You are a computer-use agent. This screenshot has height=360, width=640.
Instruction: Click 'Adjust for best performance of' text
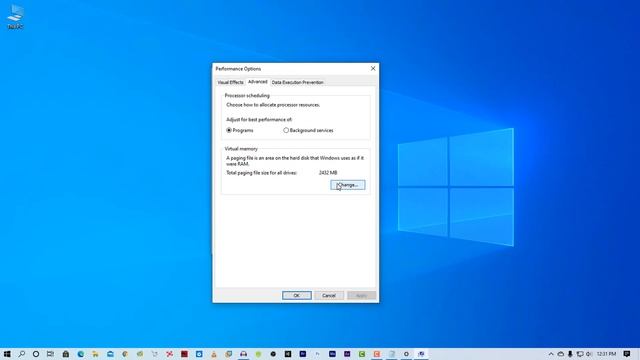coord(259,120)
